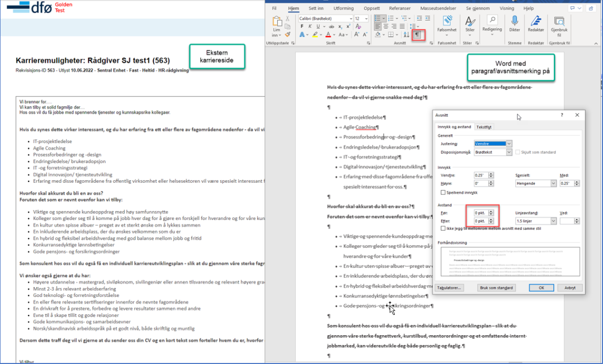Click the Sort A-Z icon

coord(406,35)
